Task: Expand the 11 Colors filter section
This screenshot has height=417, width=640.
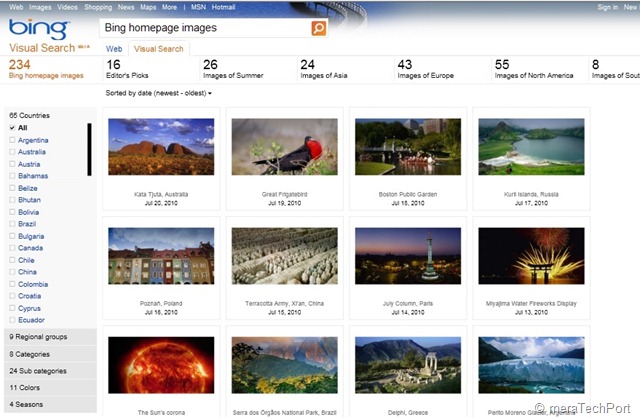Action: click(x=50, y=388)
